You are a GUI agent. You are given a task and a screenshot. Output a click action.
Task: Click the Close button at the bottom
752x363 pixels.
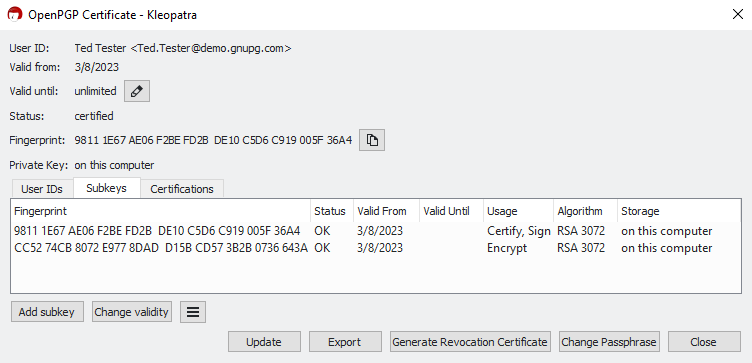point(704,342)
